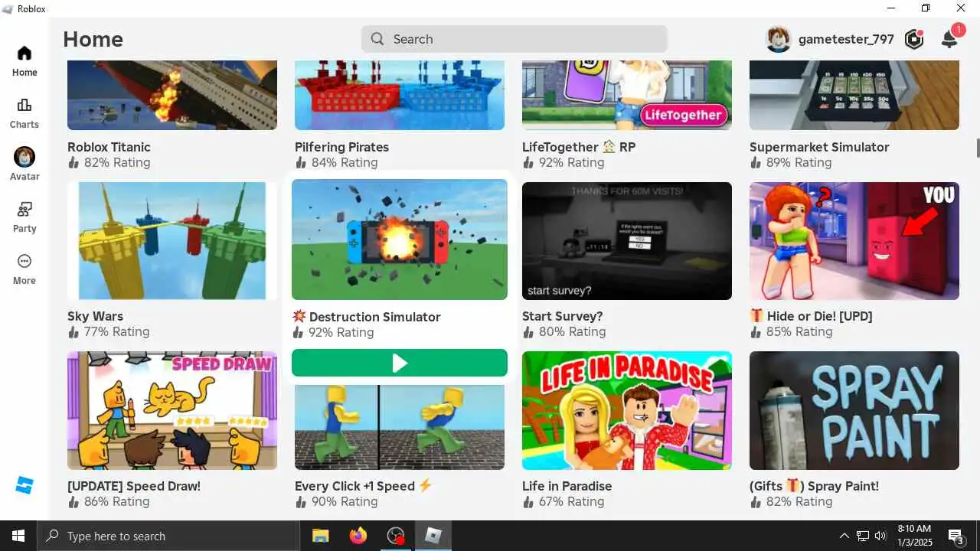Open the round recorder app in taskbar
Viewport: 980px width, 551px height.
396,536
